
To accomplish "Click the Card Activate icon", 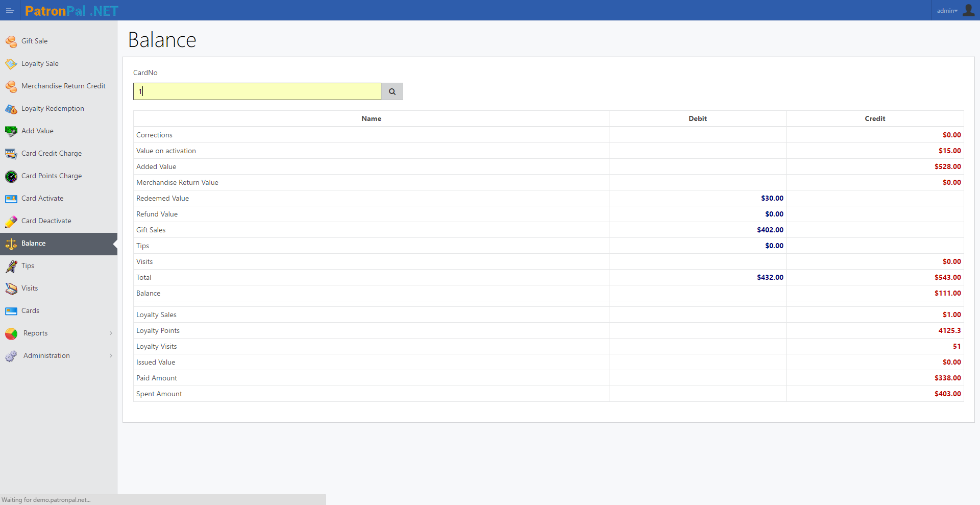I will coord(11,199).
